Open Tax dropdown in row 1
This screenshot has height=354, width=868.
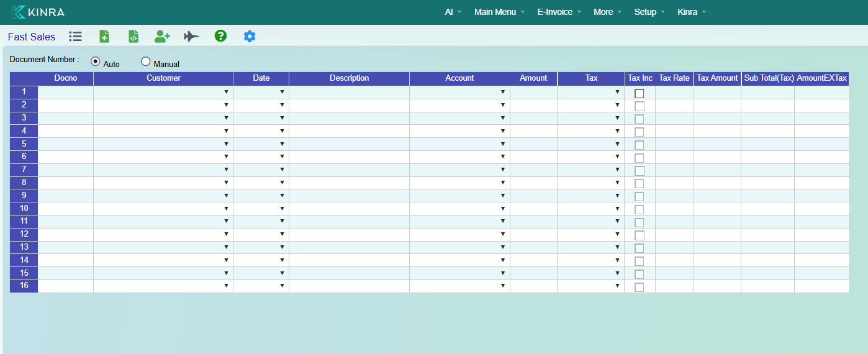pos(617,92)
